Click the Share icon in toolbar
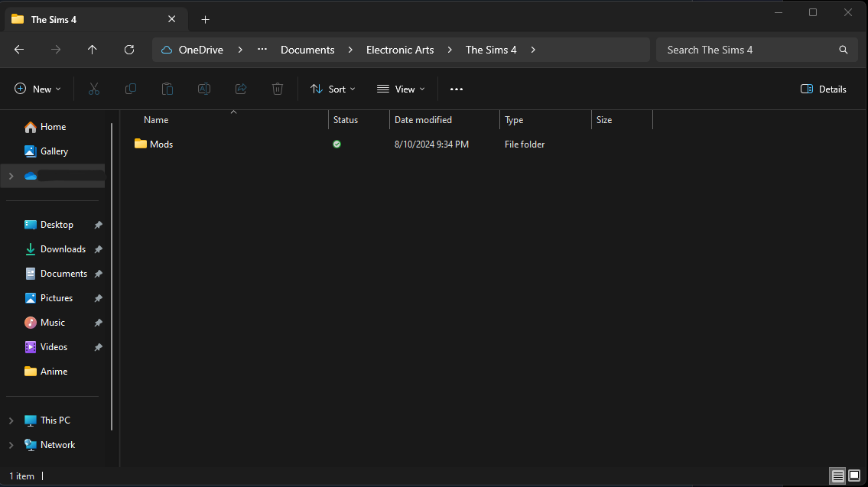This screenshot has height=487, width=868. point(241,89)
